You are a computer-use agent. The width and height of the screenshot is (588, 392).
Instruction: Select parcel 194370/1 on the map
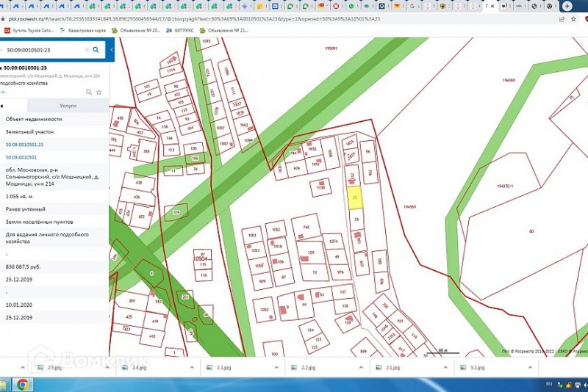tap(505, 186)
